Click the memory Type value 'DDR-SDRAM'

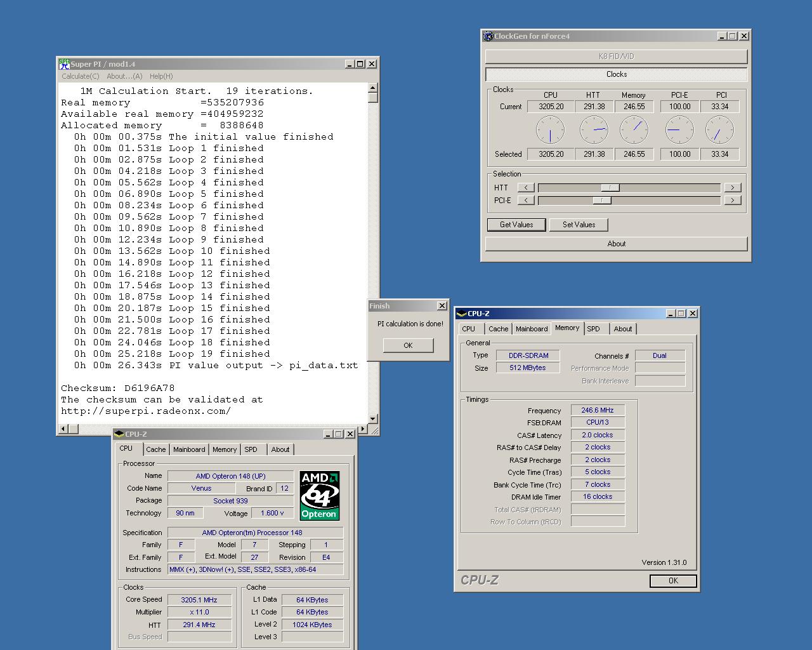528,355
